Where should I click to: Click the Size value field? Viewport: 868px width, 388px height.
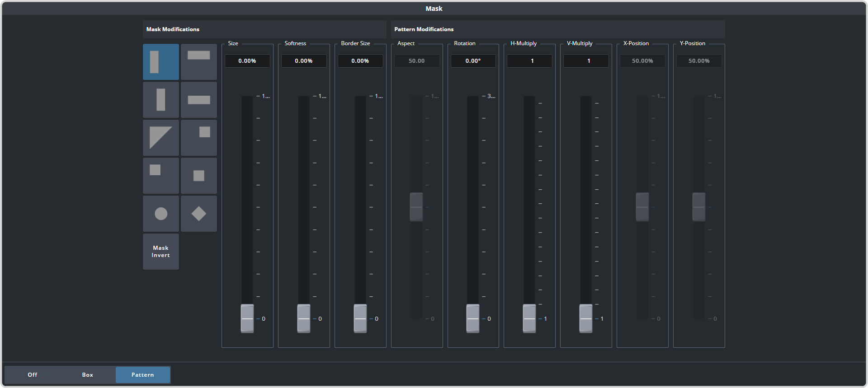pos(247,61)
